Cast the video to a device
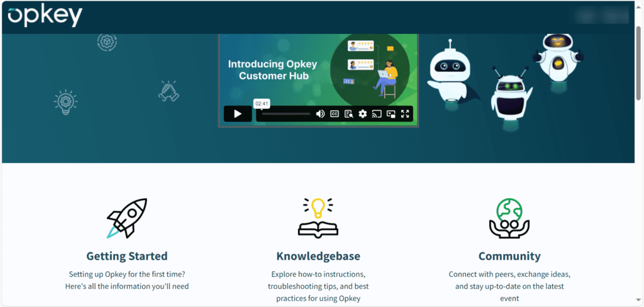Image resolution: width=644 pixels, height=307 pixels. click(377, 114)
